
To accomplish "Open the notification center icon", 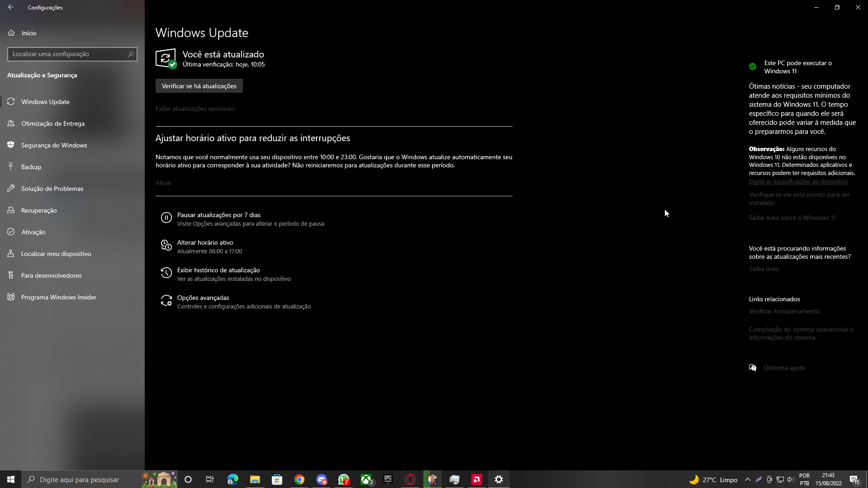I will click(854, 479).
